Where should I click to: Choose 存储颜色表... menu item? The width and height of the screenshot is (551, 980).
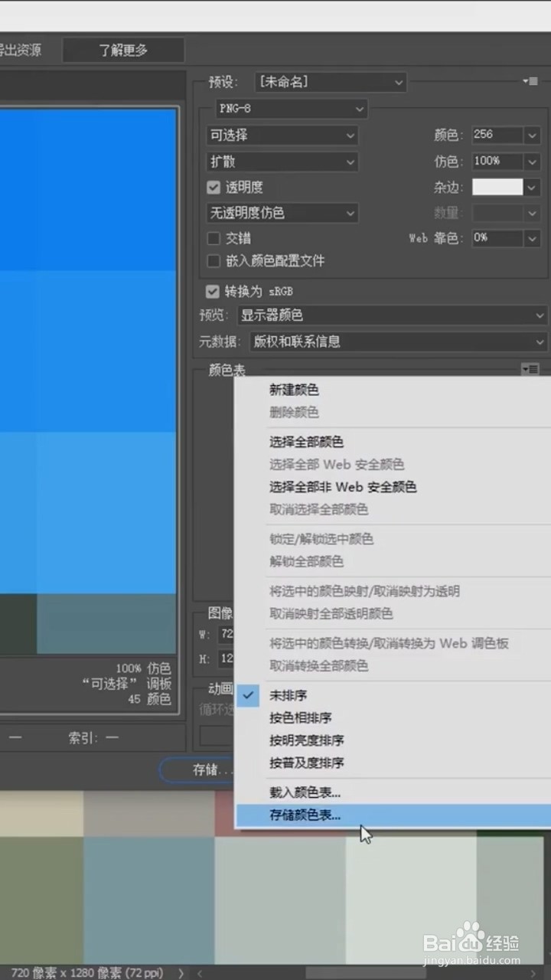(393, 815)
